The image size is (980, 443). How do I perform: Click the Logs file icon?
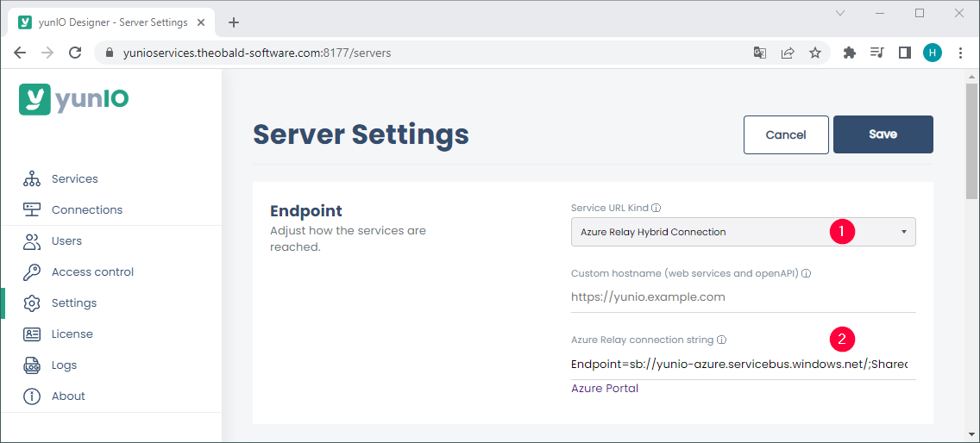point(32,365)
